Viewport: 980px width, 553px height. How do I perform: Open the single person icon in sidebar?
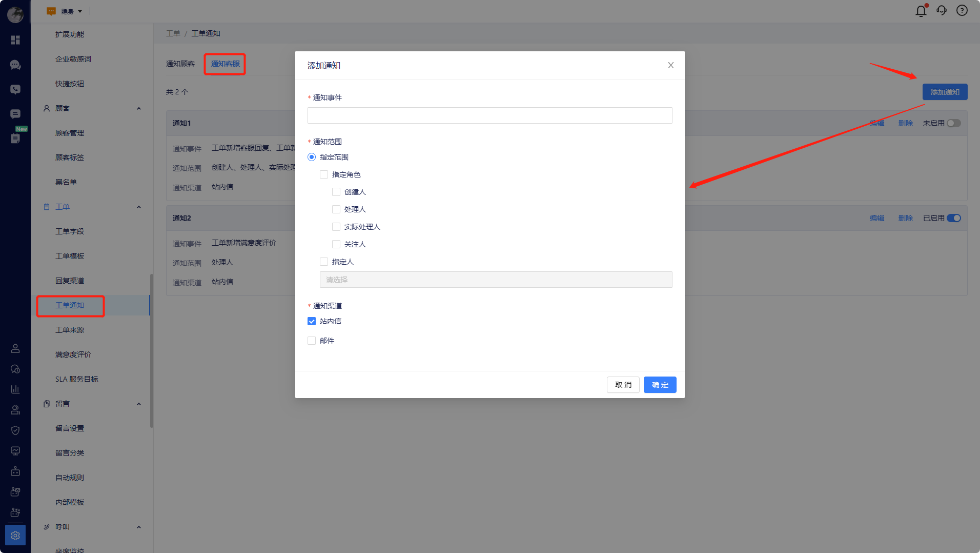(15, 348)
